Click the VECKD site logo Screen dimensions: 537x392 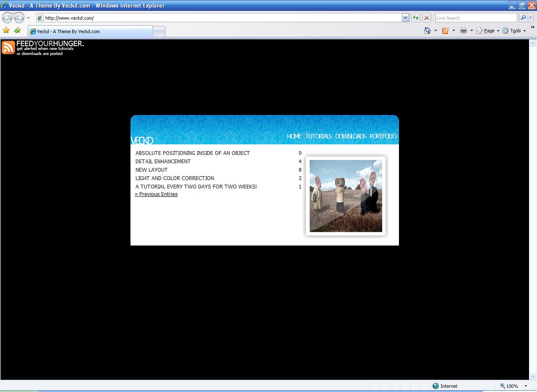pyautogui.click(x=142, y=140)
